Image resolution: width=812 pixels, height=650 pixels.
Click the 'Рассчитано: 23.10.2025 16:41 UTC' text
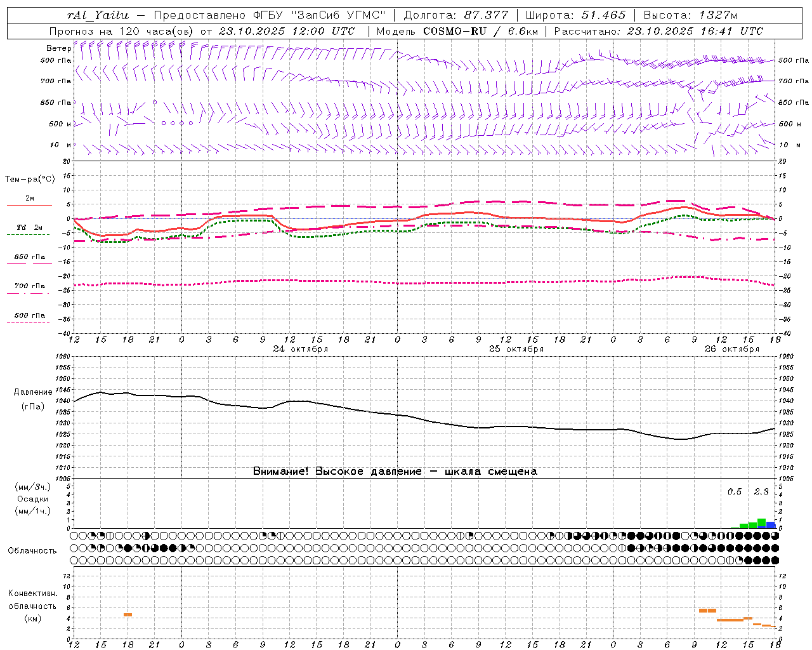click(x=658, y=31)
